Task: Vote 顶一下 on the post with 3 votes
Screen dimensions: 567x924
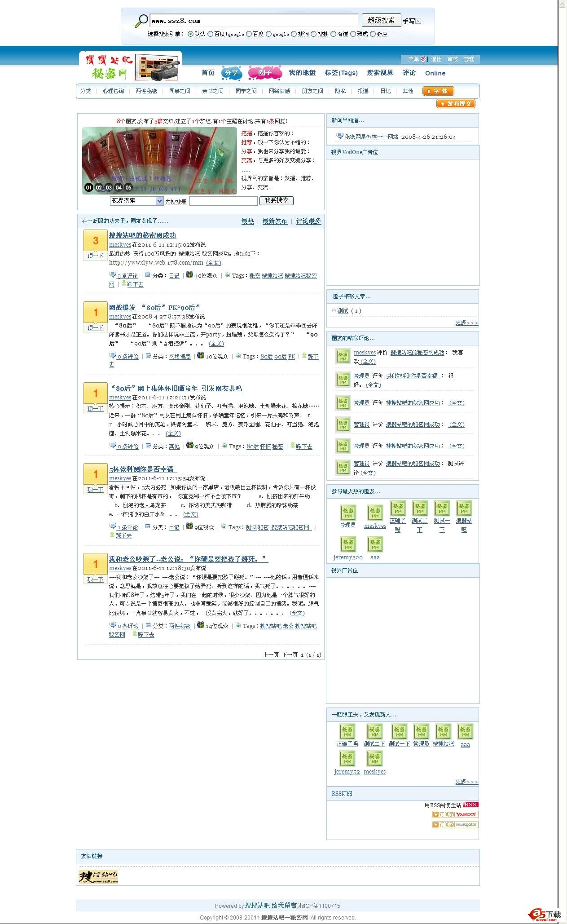Action: pyautogui.click(x=95, y=256)
